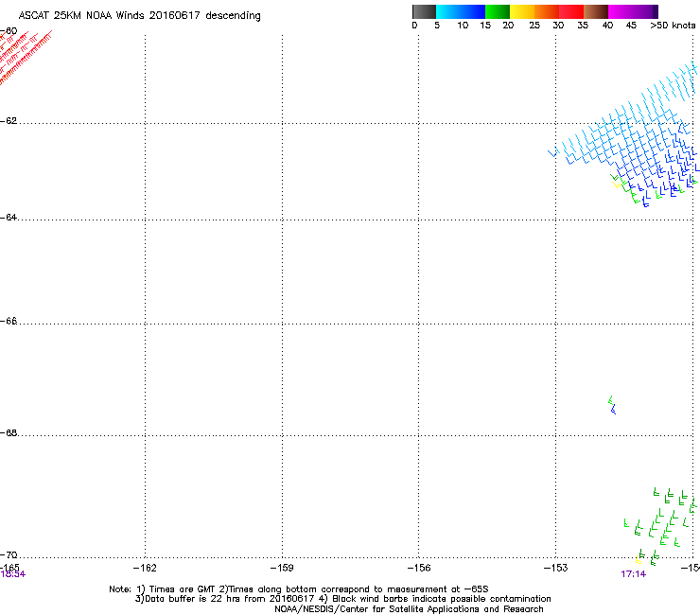This screenshot has width=700, height=615.
Task: Click the -70 latitude axis label
Action: (x=9, y=555)
